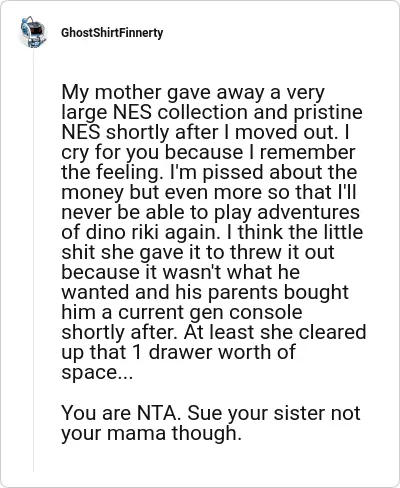Click the word 'NTA' in the verdict

[x=157, y=413]
